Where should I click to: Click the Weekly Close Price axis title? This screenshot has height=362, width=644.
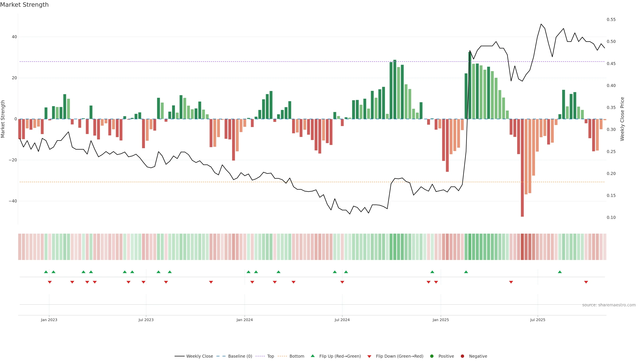622,119
